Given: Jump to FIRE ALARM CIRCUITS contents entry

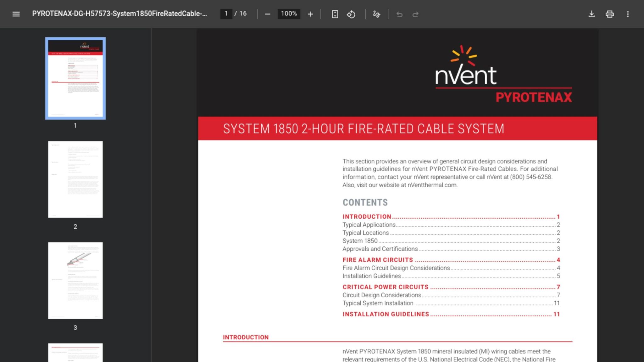Looking at the screenshot, I should [x=451, y=260].
